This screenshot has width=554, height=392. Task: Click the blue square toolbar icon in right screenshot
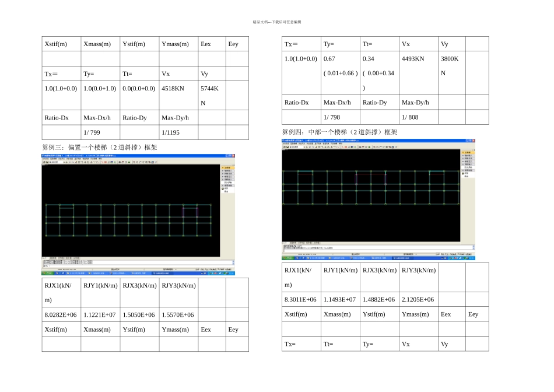point(352,146)
